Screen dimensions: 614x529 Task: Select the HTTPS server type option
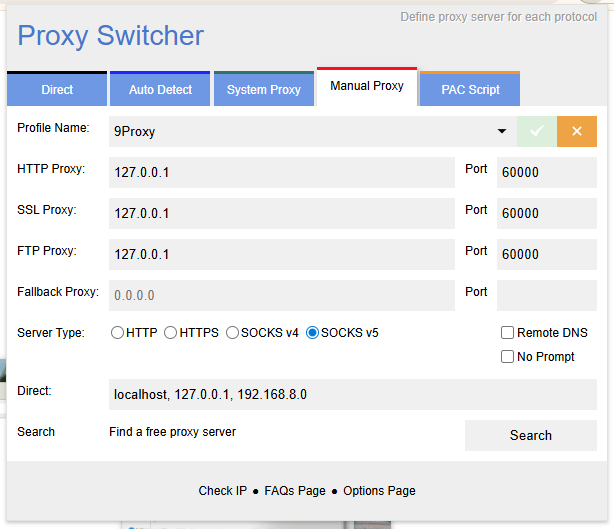pos(171,333)
